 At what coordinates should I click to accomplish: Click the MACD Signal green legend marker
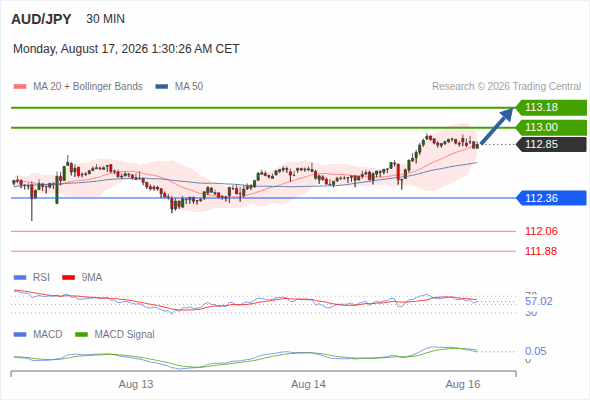(x=81, y=335)
